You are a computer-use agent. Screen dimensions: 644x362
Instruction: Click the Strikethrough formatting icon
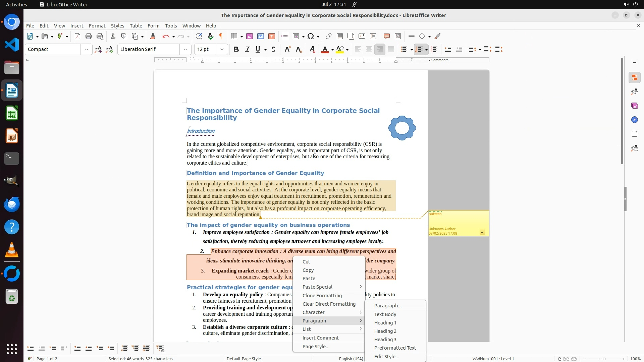(x=273, y=50)
